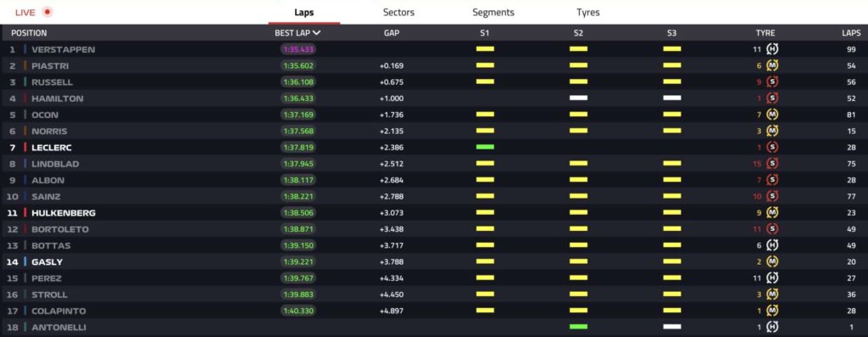
Task: Click the TYRE column header
Action: click(765, 33)
